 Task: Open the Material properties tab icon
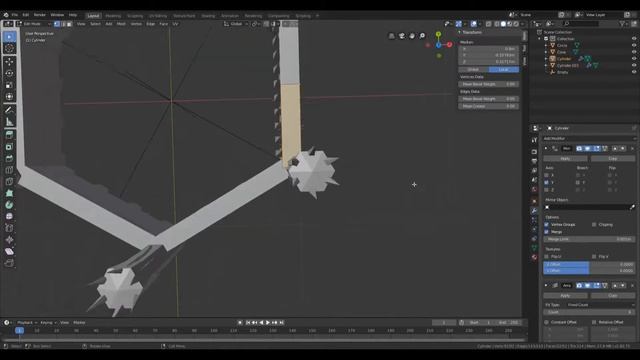534,257
